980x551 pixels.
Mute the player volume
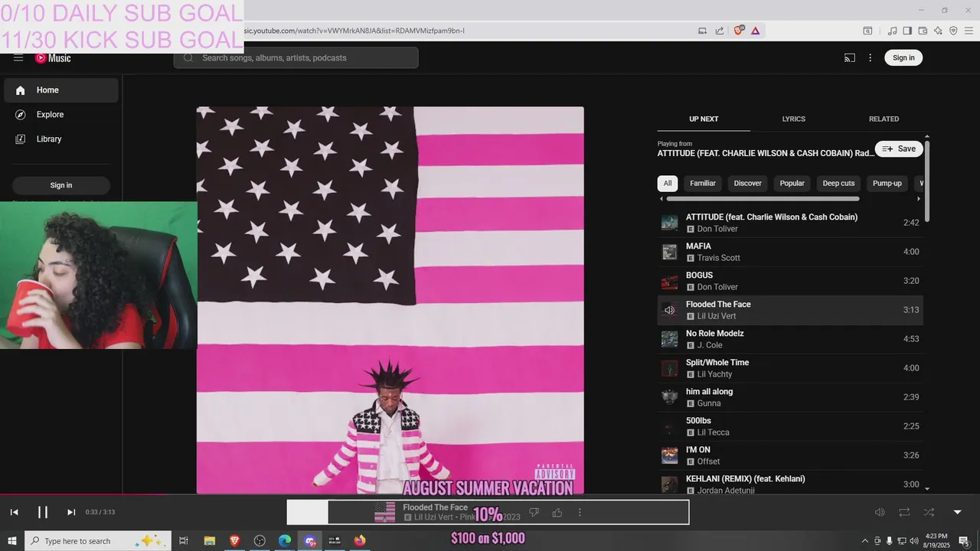(880, 512)
